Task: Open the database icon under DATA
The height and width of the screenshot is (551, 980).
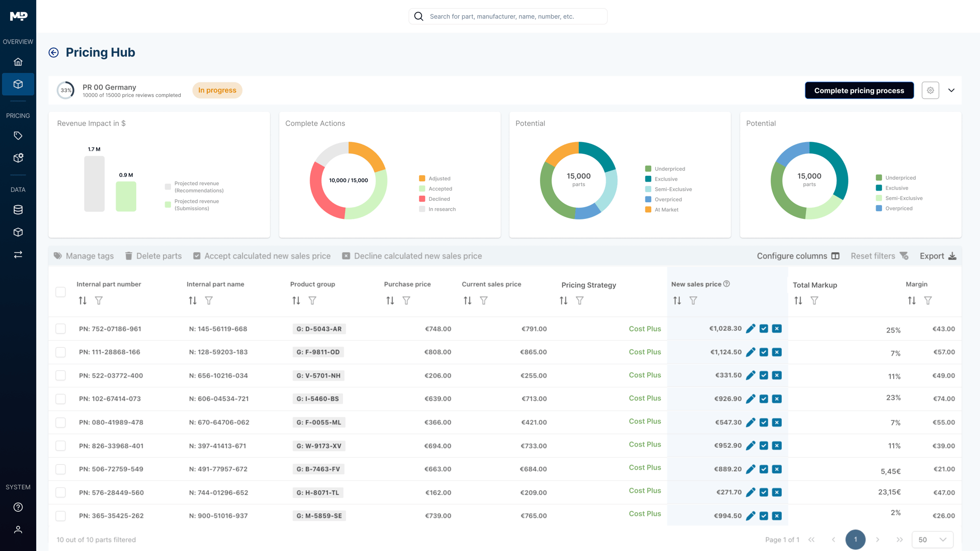Action: [x=18, y=210]
